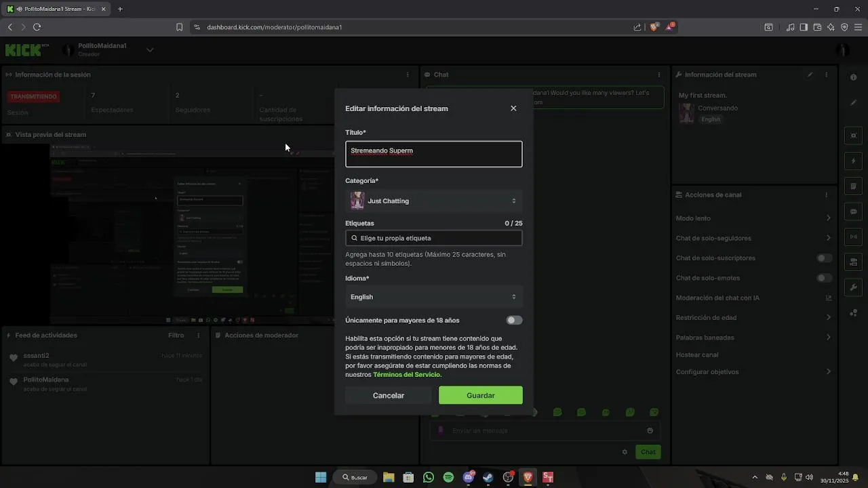This screenshot has height=488, width=868.
Task: Click the Enviar un mensaje input
Action: (543, 430)
